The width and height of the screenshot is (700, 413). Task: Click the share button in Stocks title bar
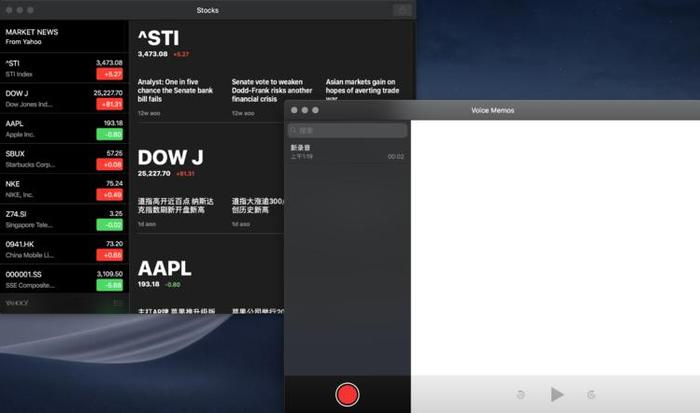(x=402, y=10)
